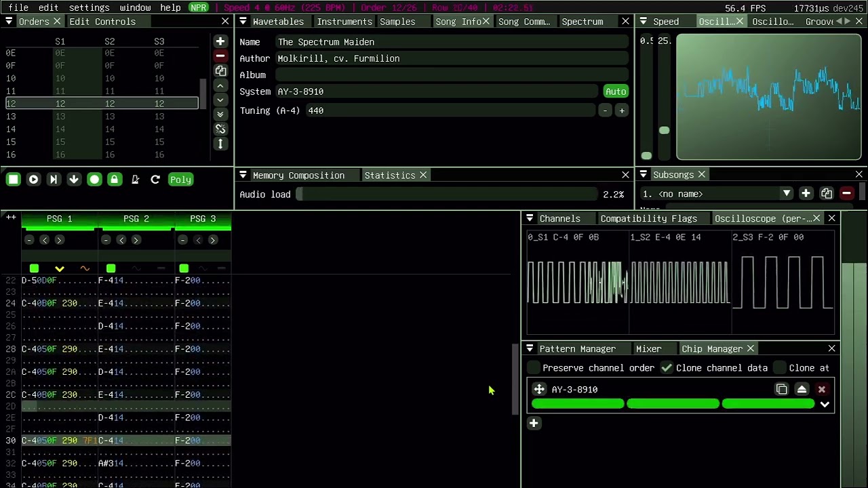Click the Auto system name button
The width and height of the screenshot is (868, 488).
click(x=616, y=91)
